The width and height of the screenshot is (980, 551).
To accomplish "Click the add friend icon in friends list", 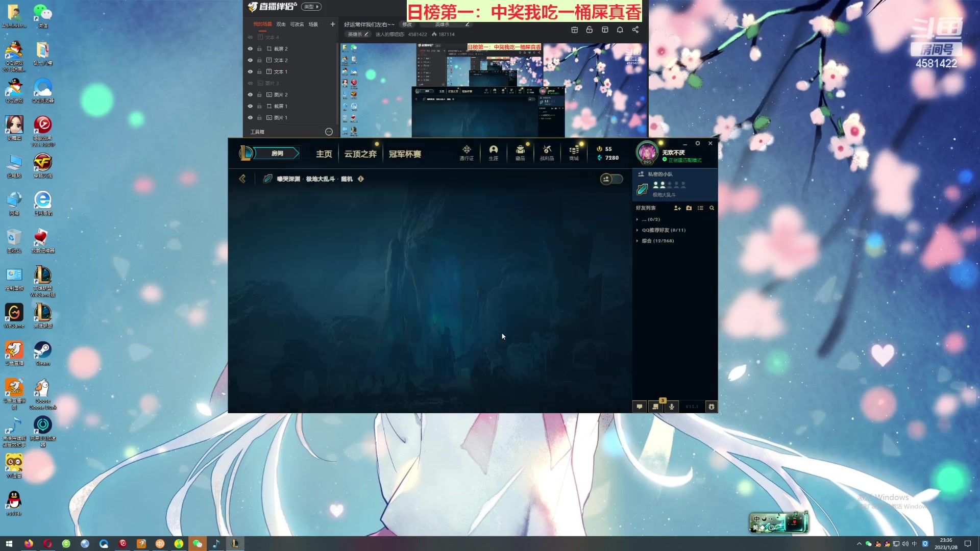I will (x=677, y=208).
